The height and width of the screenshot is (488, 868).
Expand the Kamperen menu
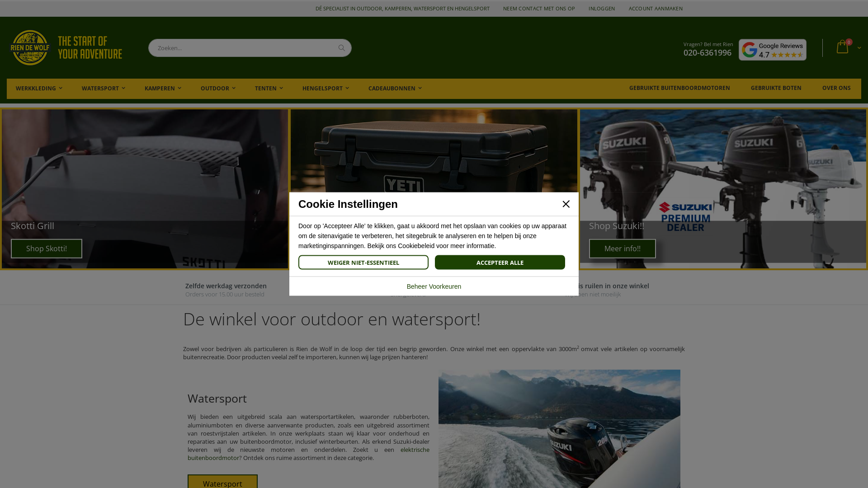[x=163, y=89]
